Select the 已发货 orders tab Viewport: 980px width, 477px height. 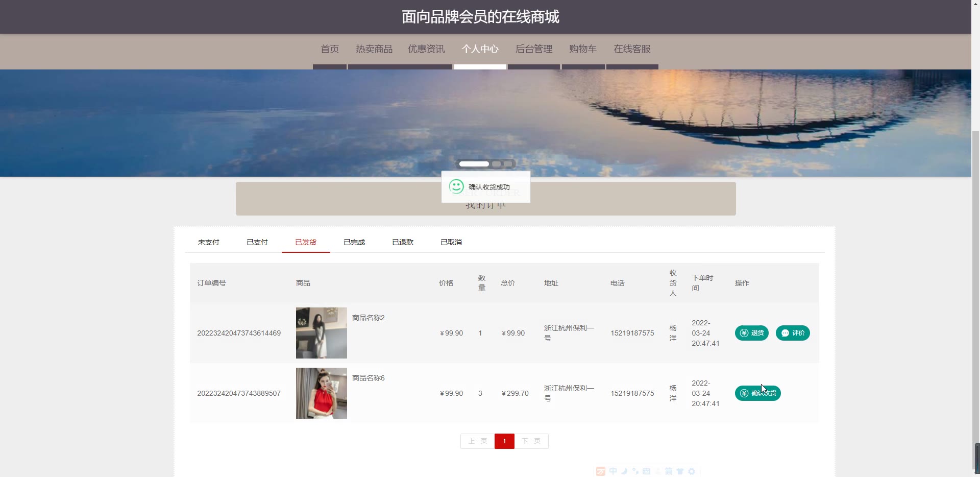click(306, 242)
